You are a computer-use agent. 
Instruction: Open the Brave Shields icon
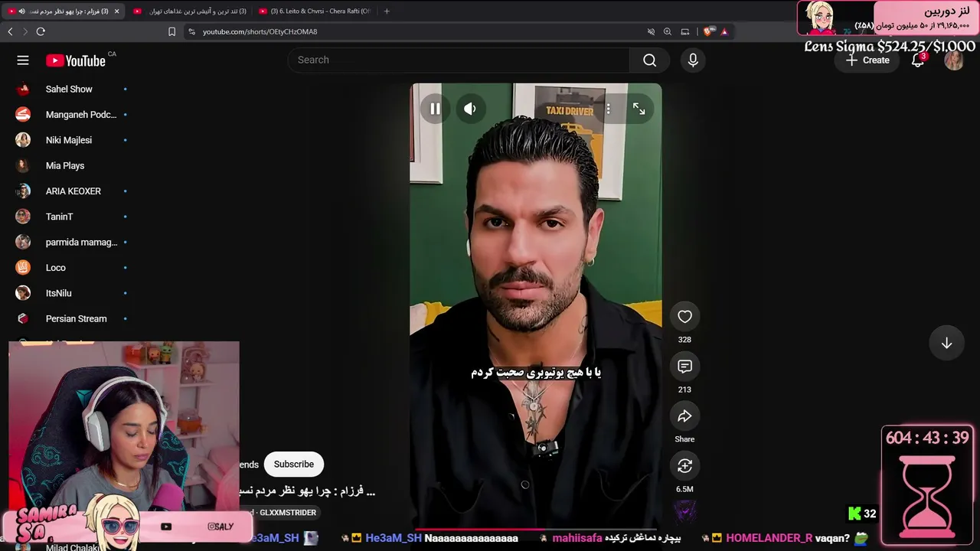[x=708, y=31]
